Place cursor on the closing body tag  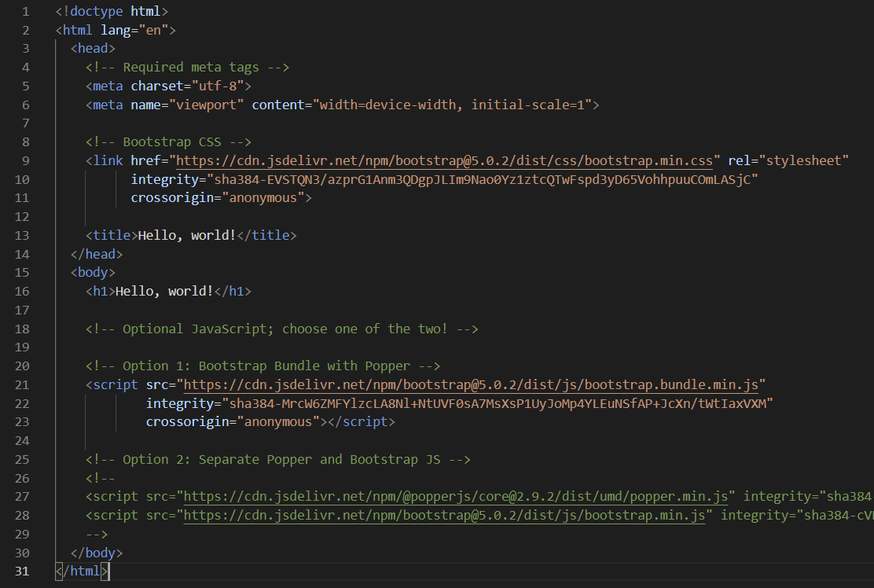point(97,553)
